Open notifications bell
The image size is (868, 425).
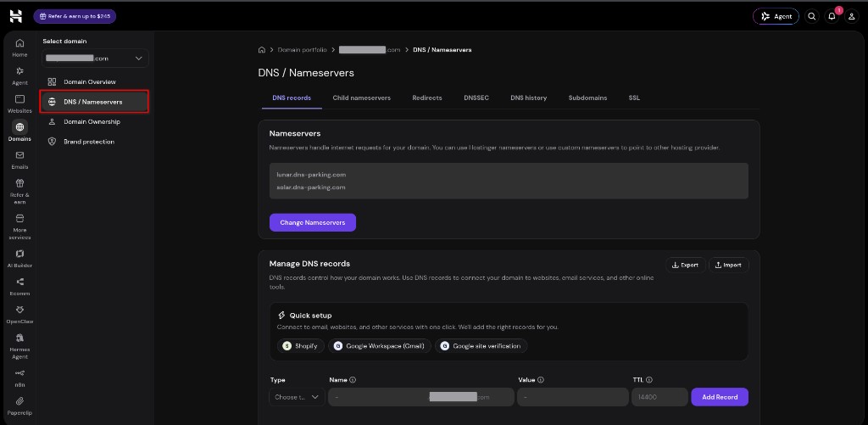click(832, 17)
